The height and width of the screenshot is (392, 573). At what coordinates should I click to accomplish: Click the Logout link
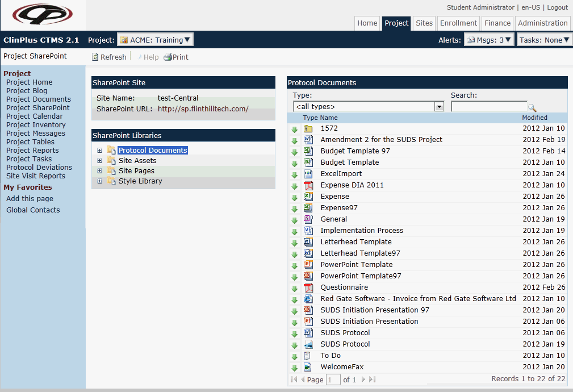pyautogui.click(x=557, y=7)
